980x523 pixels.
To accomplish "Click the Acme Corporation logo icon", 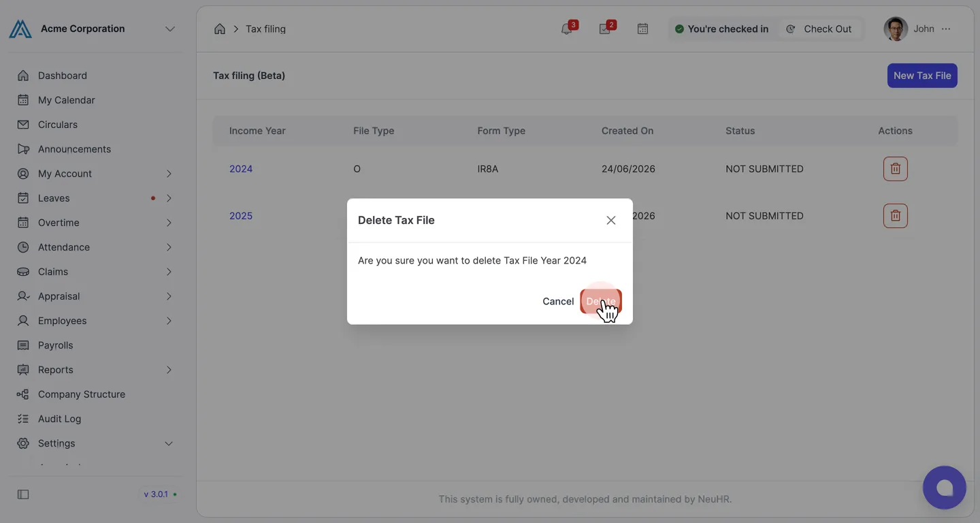I will (20, 29).
